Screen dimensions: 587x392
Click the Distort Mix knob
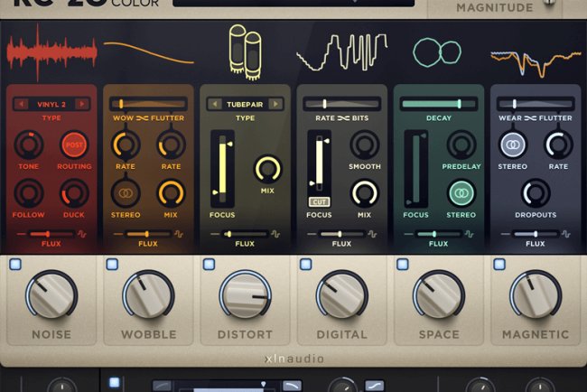(x=267, y=169)
